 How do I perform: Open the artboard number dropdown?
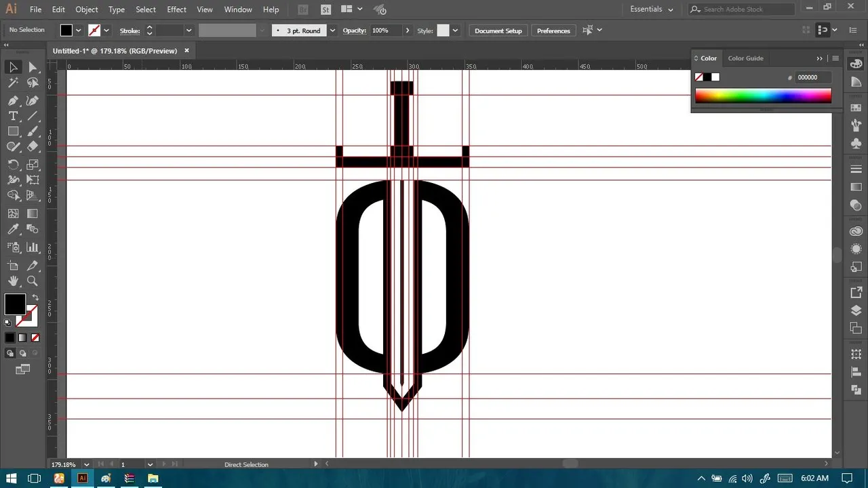150,465
